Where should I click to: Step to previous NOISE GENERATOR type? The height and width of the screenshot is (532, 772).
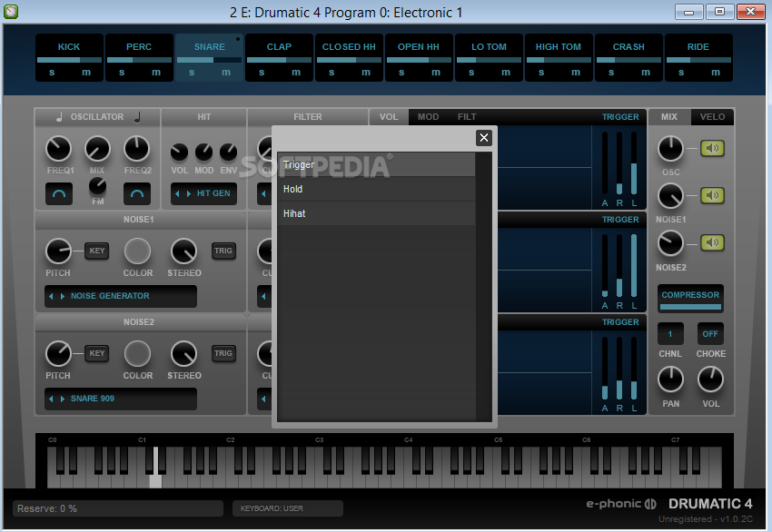(x=51, y=296)
